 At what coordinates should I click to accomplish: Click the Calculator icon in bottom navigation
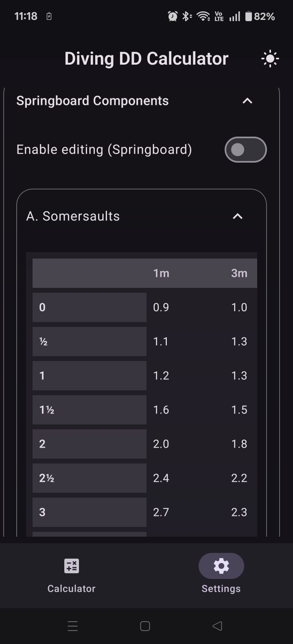click(72, 566)
